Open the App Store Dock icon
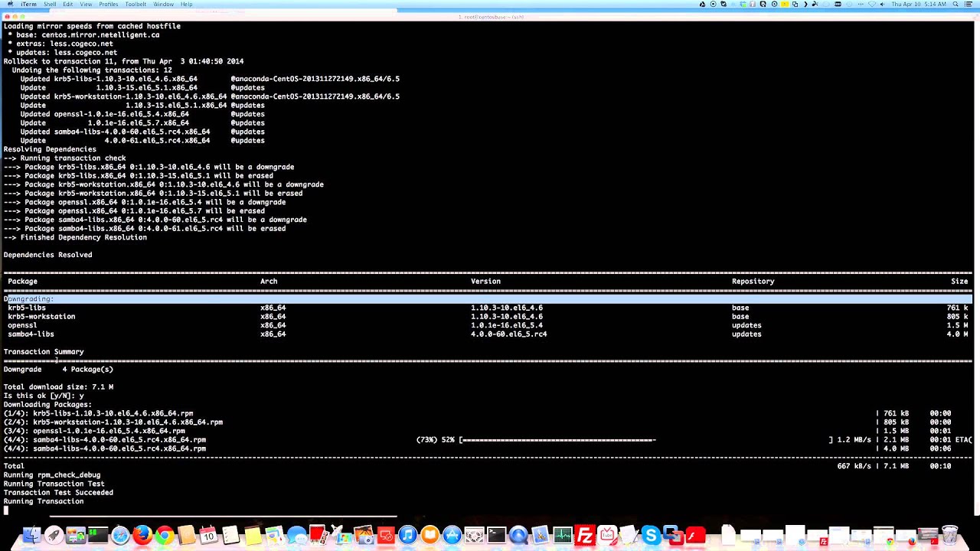 pos(452,535)
